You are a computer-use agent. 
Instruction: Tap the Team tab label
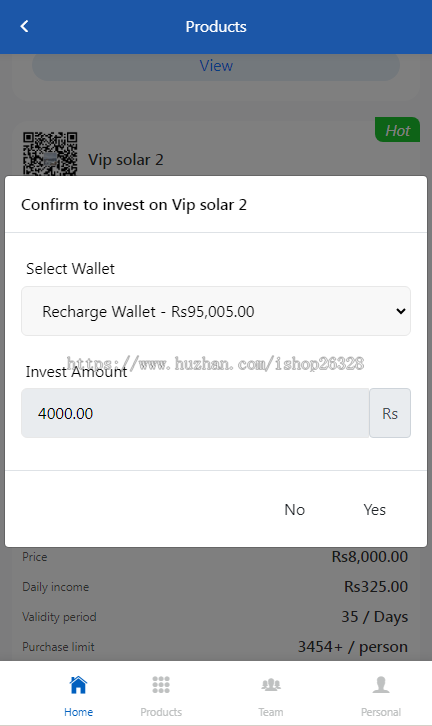click(271, 712)
